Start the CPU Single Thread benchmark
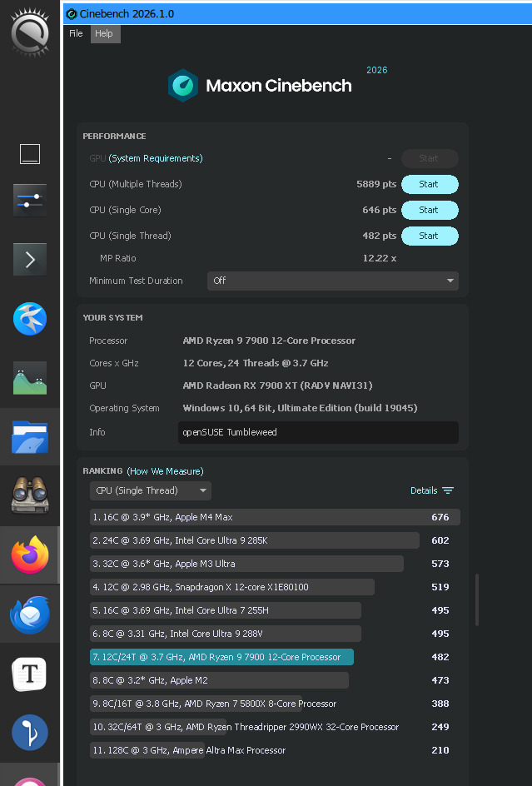Viewport: 532px width, 786px height. 430,236
